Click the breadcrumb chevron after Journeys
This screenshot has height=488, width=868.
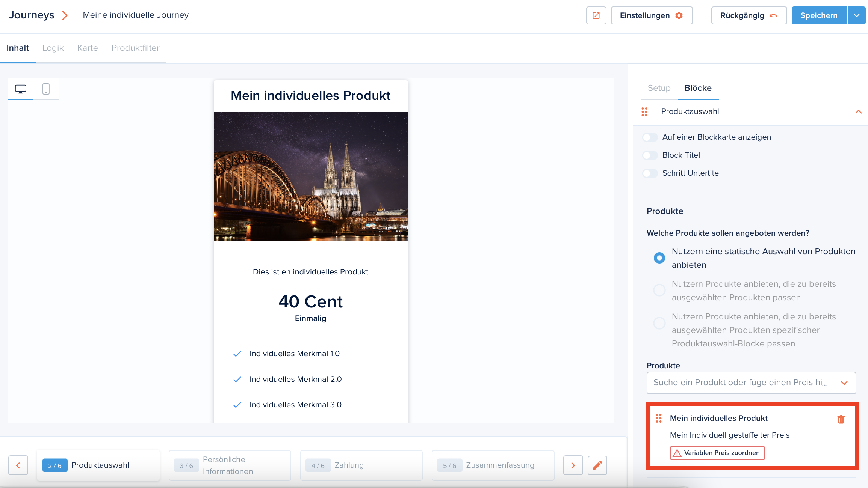pos(65,15)
